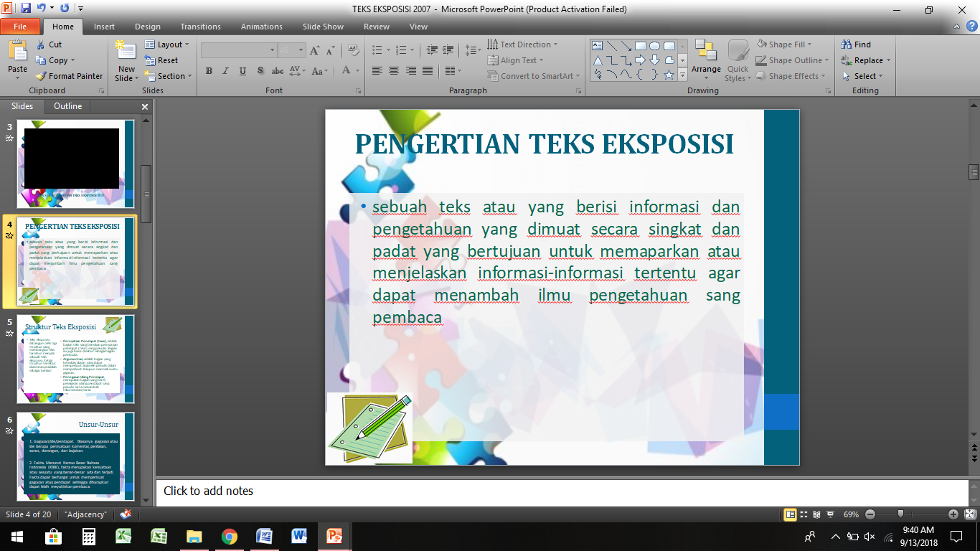Screen dimensions: 980x551
Task: Switch to Reading View
Action: [817, 514]
